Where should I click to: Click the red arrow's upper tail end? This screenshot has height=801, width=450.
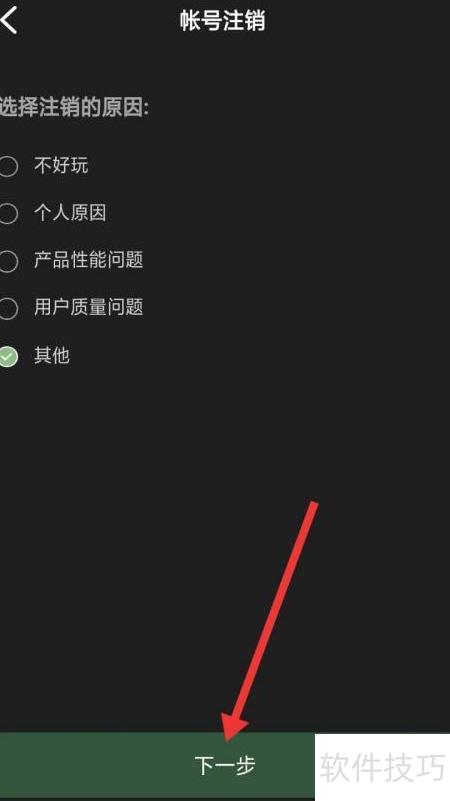click(314, 506)
